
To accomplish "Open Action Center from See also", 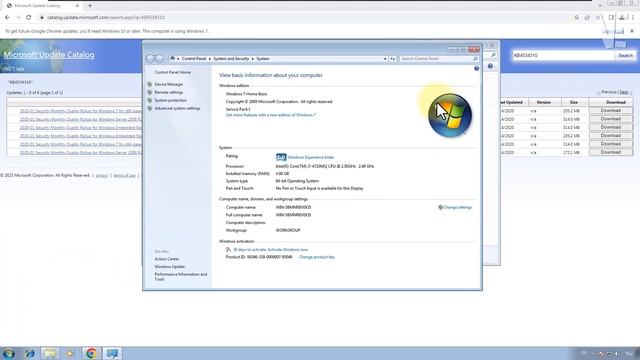I will point(167,259).
